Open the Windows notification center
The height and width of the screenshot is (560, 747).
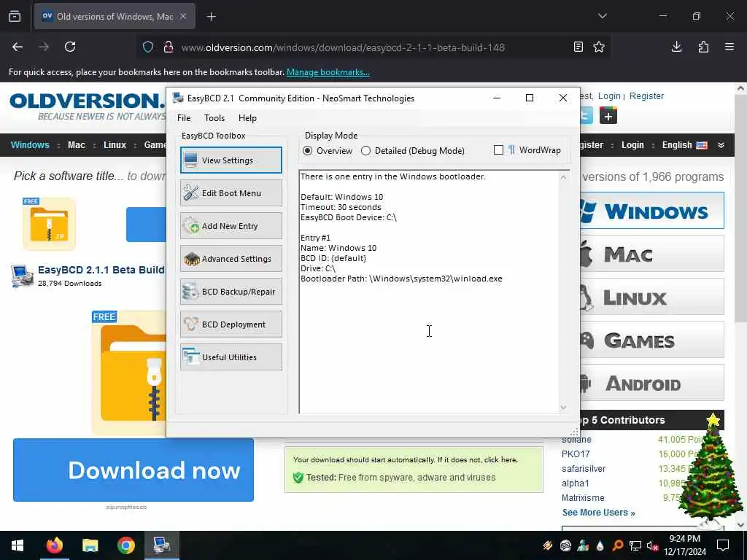click(x=723, y=545)
